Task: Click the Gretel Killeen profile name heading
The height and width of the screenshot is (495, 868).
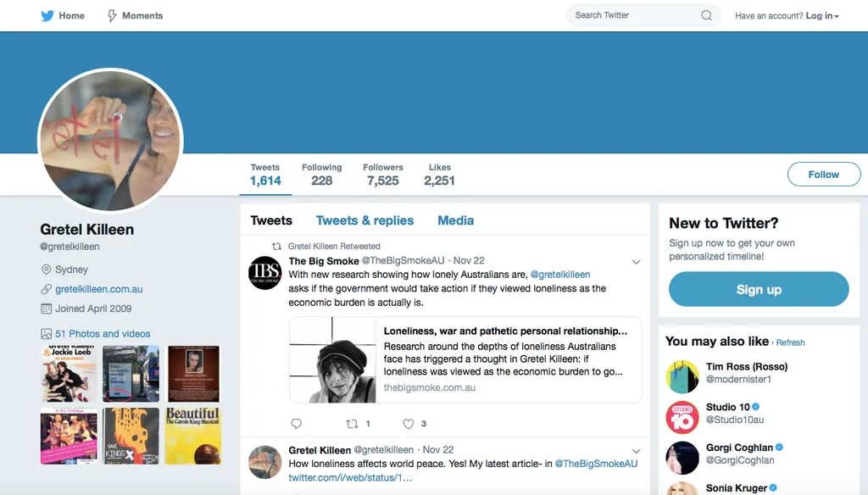Action: pos(87,229)
